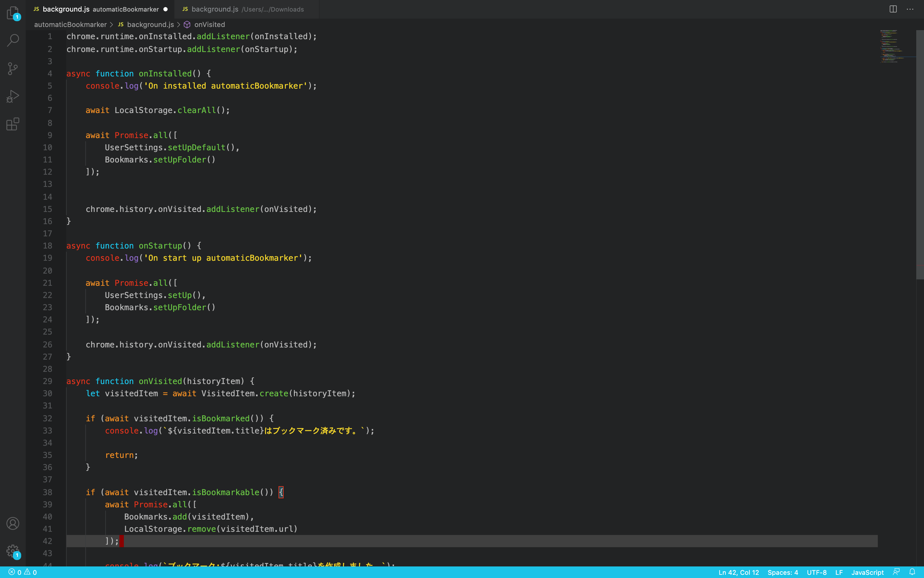The image size is (924, 578).
Task: Switch to background.js Downloads tab
Action: 247,9
